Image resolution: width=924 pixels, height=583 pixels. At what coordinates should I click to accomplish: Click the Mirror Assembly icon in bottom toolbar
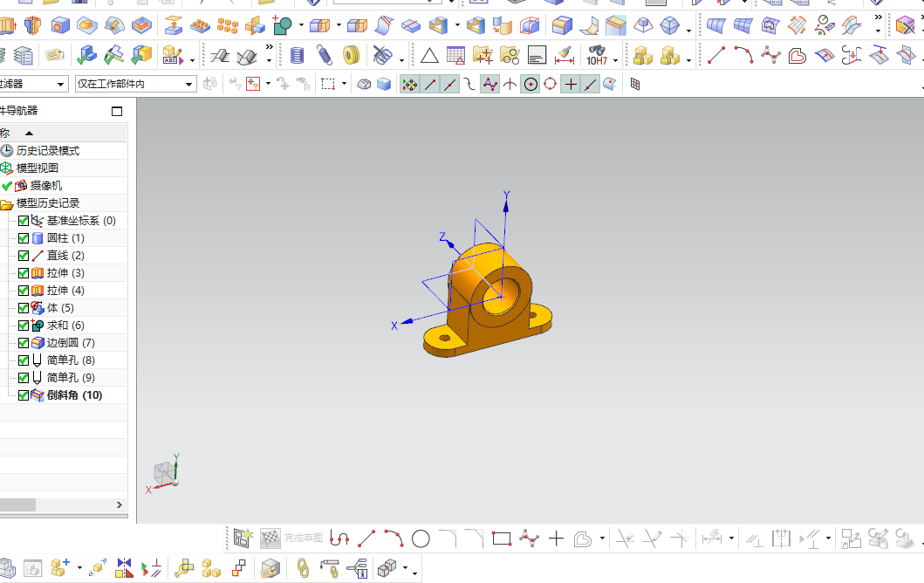point(125,568)
